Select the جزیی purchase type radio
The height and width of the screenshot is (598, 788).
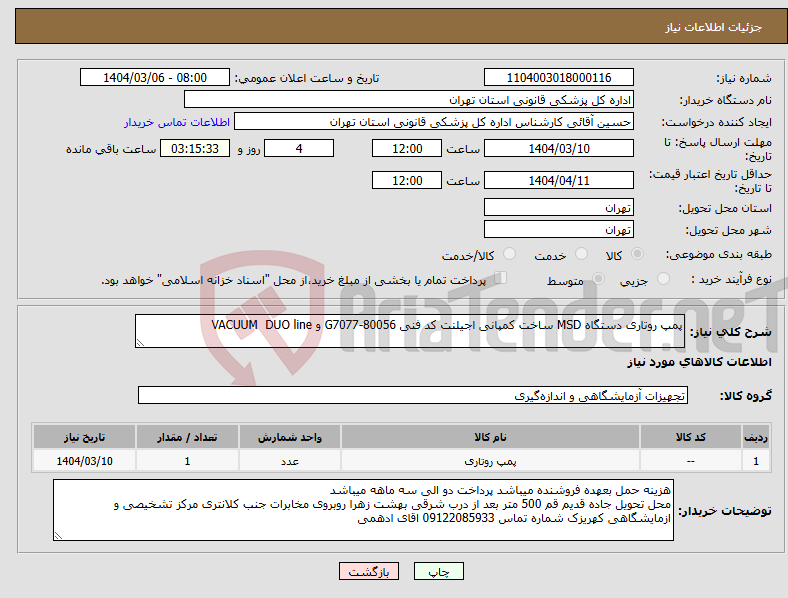point(663,279)
